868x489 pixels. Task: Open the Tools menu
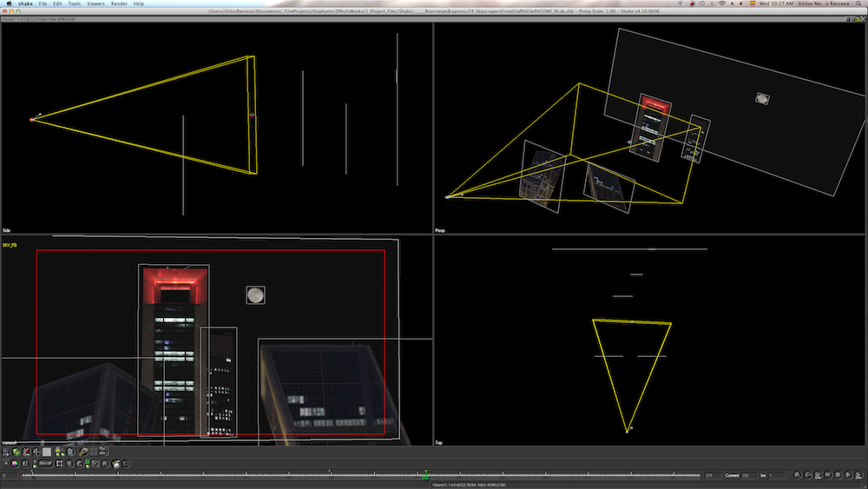(x=75, y=4)
